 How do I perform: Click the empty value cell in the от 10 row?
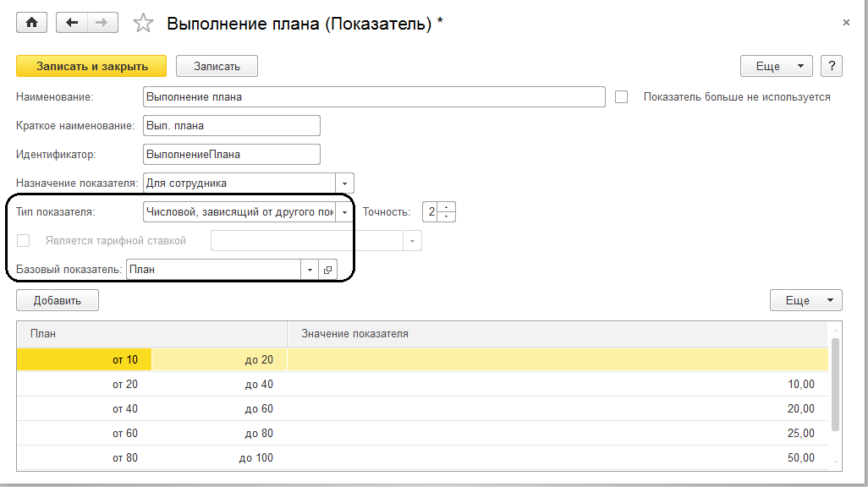pyautogui.click(x=558, y=359)
